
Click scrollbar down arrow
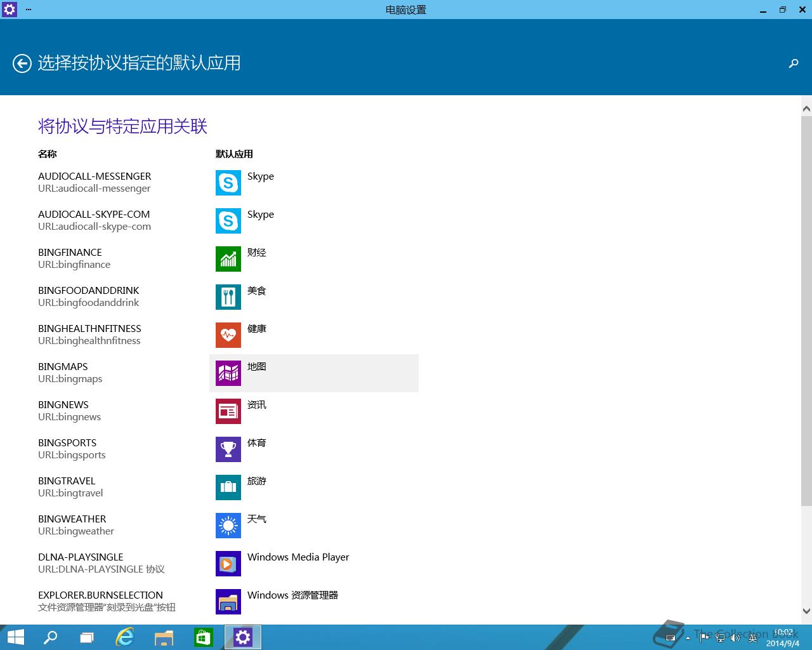[x=806, y=612]
